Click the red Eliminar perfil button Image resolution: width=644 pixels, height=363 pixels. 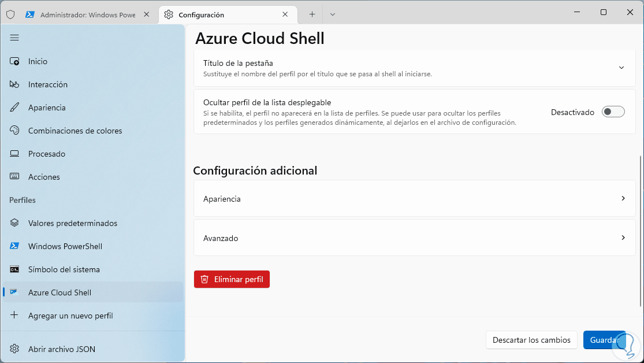coord(232,279)
